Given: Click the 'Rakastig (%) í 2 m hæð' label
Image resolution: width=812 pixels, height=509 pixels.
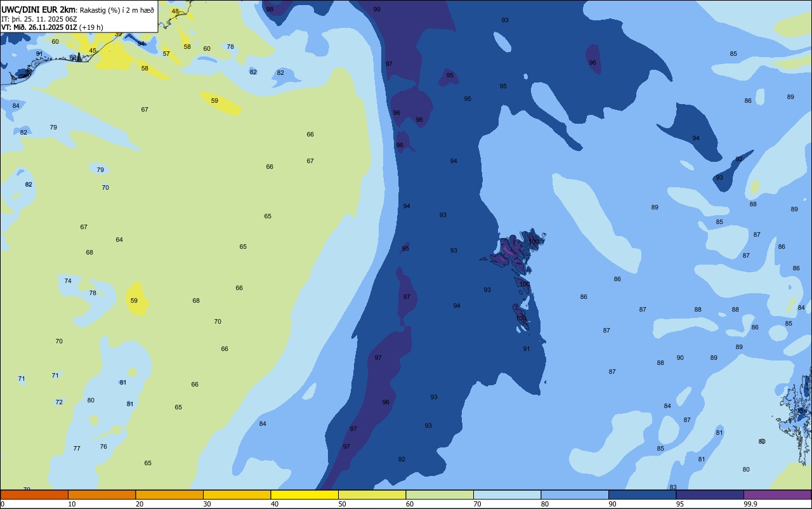Looking at the screenshot, I should click(x=117, y=10).
